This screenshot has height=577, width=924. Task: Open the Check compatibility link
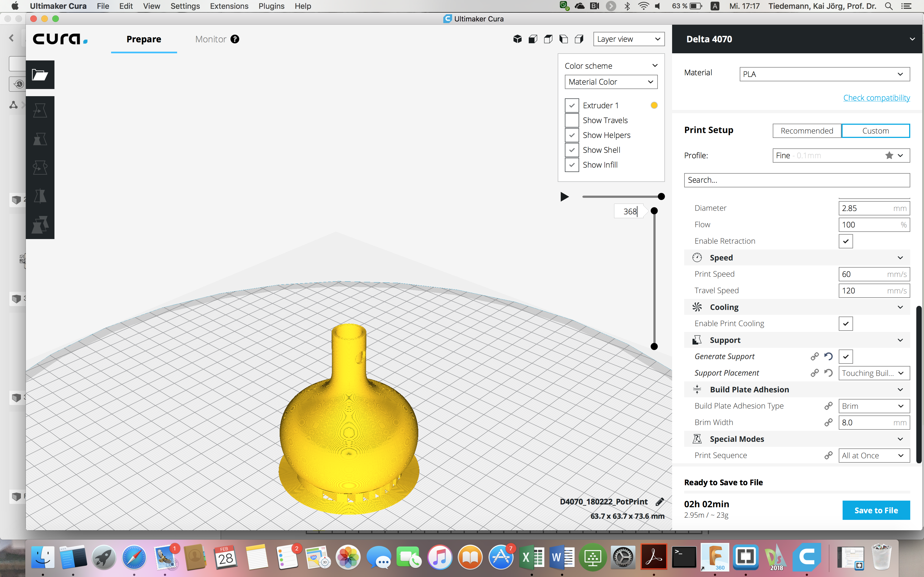point(876,98)
